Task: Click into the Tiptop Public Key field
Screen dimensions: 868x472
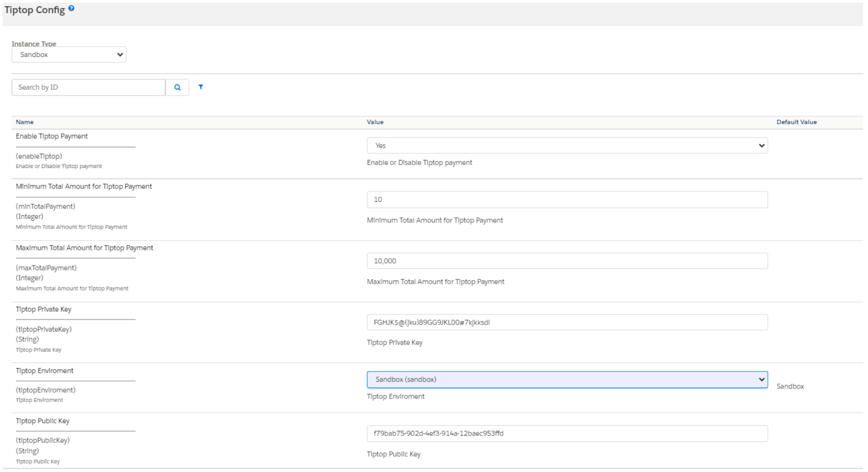Action: [567, 433]
